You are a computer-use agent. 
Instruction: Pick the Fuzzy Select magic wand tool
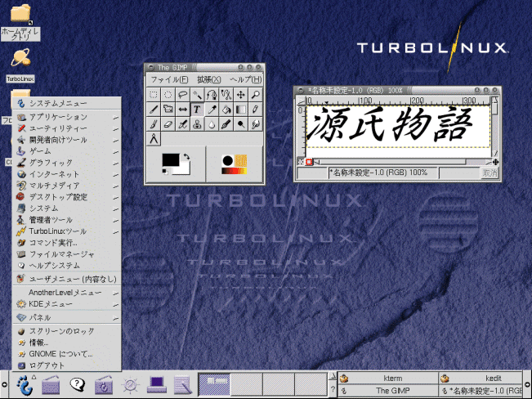pos(197,94)
